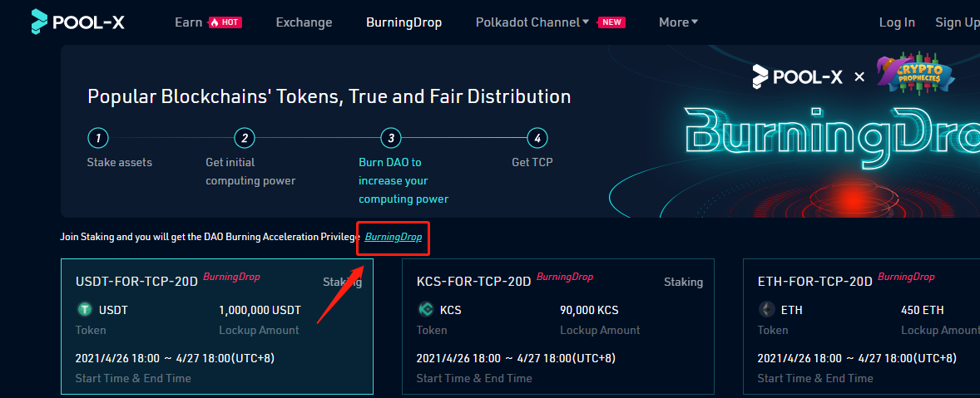The height and width of the screenshot is (398, 980).
Task: Click the USDT token icon
Action: coord(84,309)
